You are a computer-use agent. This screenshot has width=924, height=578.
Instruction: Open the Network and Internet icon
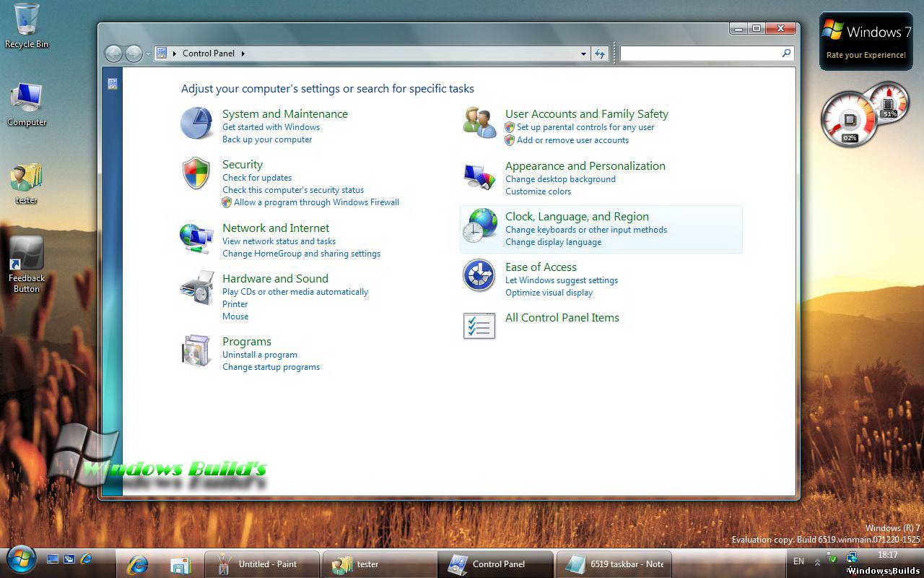click(x=196, y=237)
